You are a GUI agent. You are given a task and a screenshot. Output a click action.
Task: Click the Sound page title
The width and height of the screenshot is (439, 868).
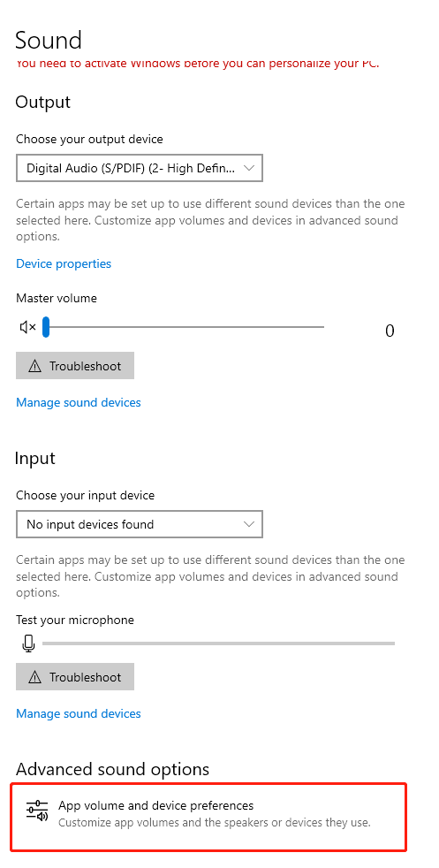[x=49, y=41]
